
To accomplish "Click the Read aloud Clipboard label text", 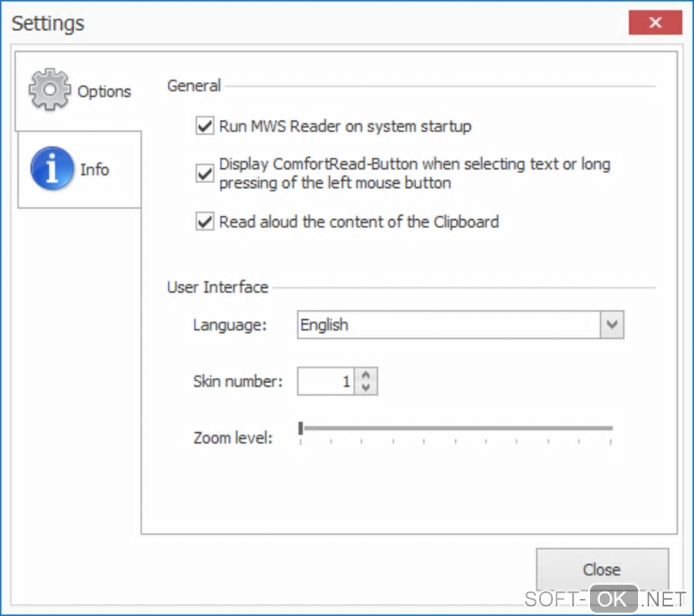I will tap(359, 222).
